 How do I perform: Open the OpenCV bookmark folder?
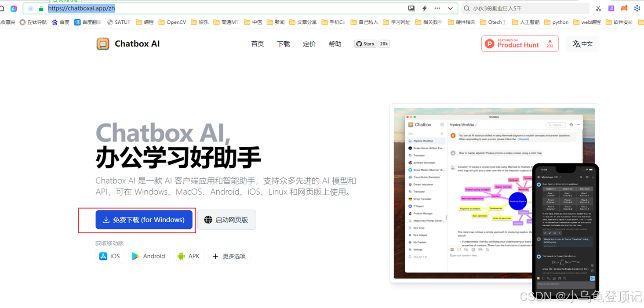(172, 22)
